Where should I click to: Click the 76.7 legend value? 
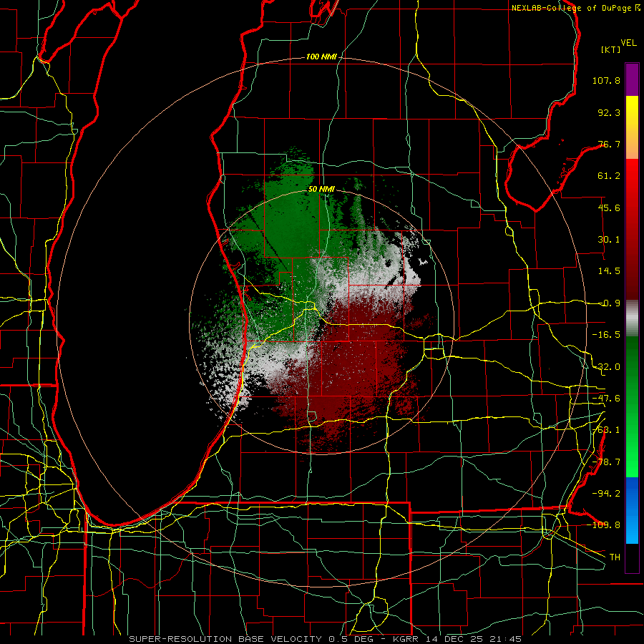coord(609,144)
